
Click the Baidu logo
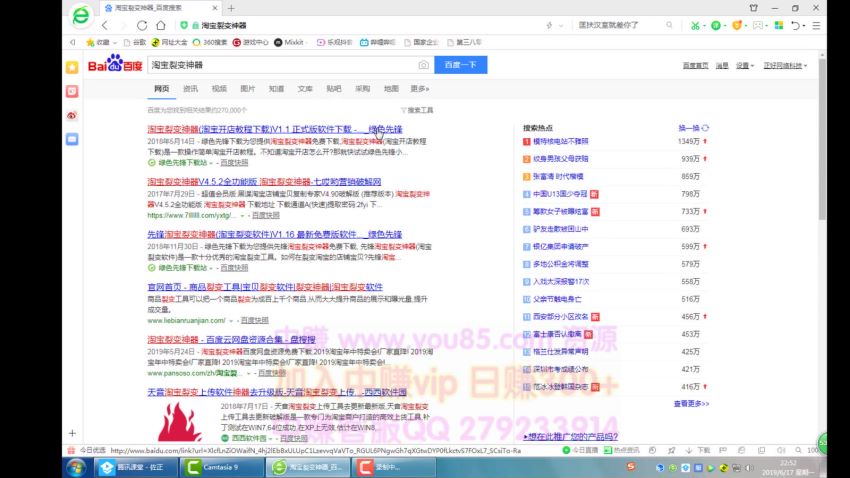pos(115,64)
